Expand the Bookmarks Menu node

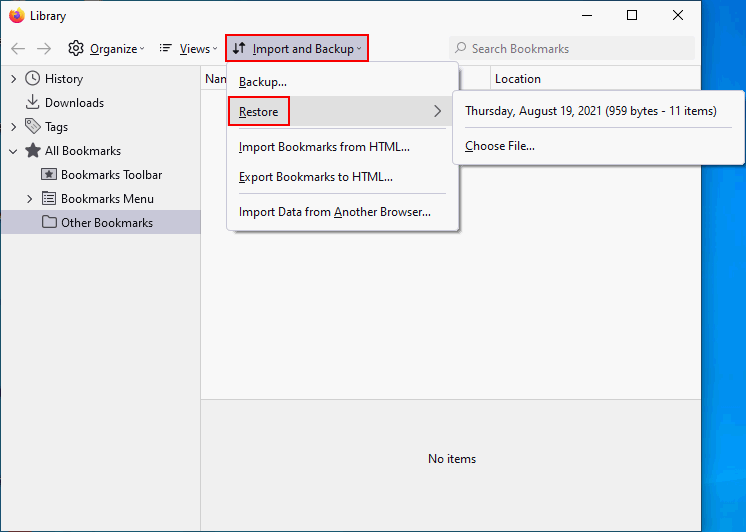click(29, 199)
